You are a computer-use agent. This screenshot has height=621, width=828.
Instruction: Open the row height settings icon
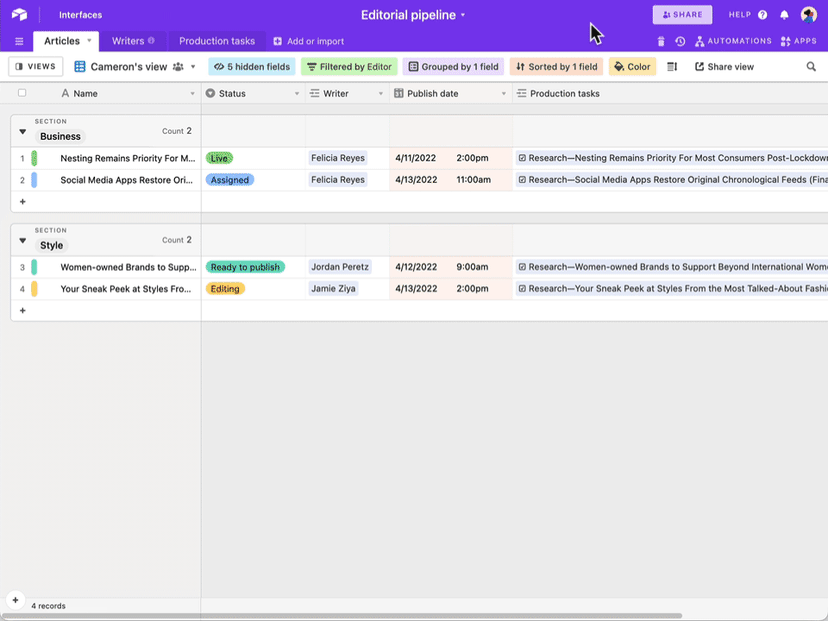pos(670,66)
